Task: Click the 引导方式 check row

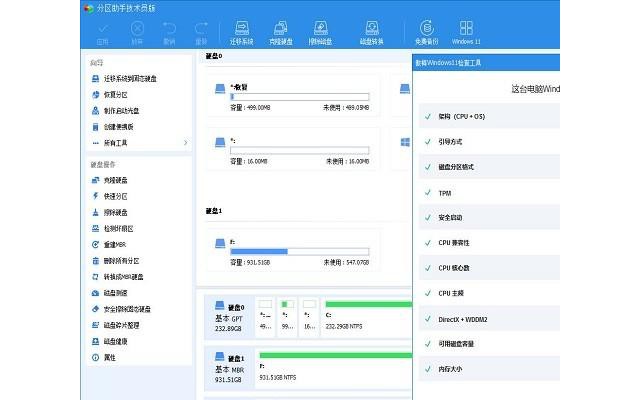Action: pos(489,142)
